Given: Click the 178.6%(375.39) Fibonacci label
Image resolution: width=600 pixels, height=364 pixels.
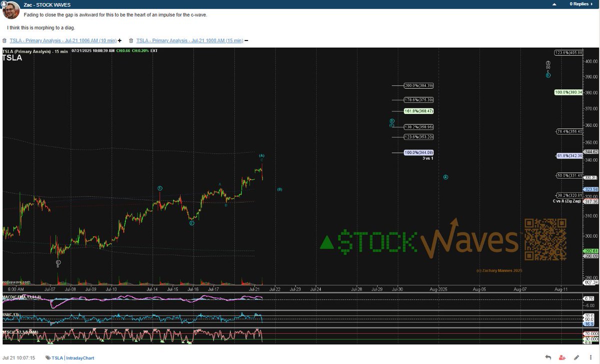Looking at the screenshot, I should [419, 100].
